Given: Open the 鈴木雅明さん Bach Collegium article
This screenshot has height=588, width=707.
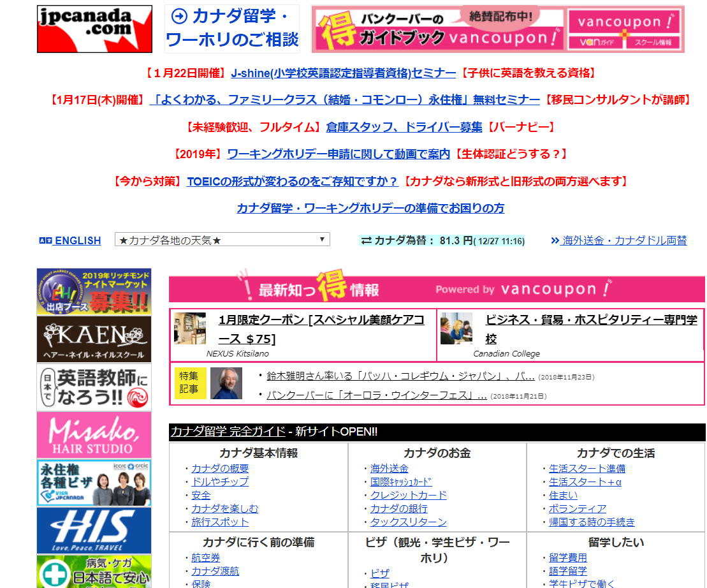Looking at the screenshot, I should (x=400, y=376).
